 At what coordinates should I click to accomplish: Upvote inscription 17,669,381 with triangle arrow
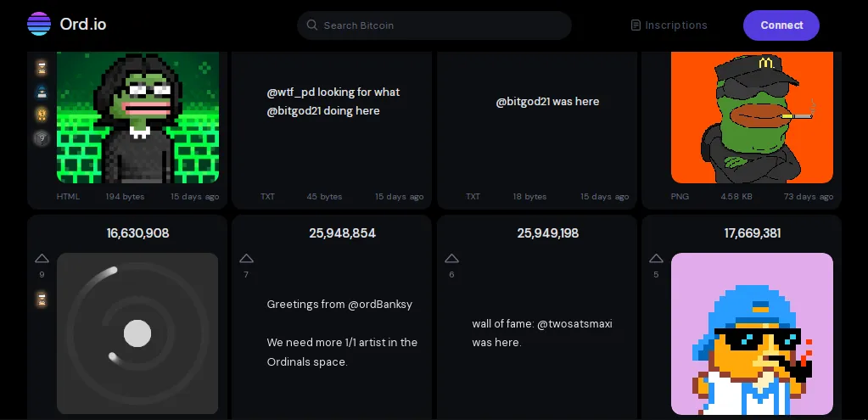tap(656, 259)
